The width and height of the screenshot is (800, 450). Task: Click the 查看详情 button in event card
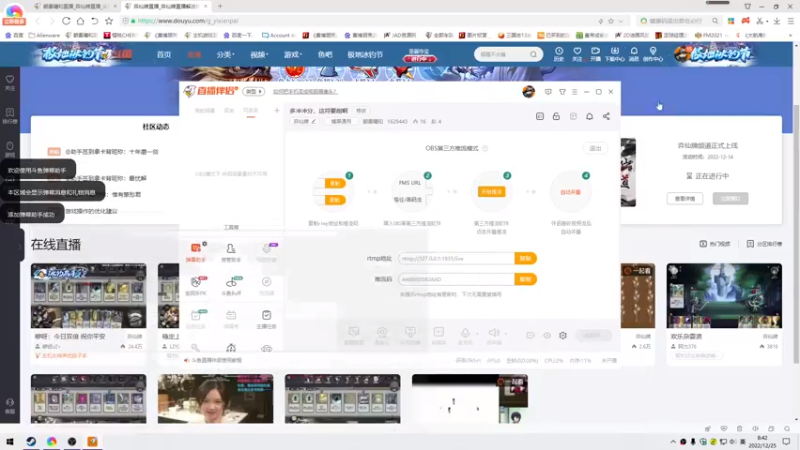click(685, 198)
